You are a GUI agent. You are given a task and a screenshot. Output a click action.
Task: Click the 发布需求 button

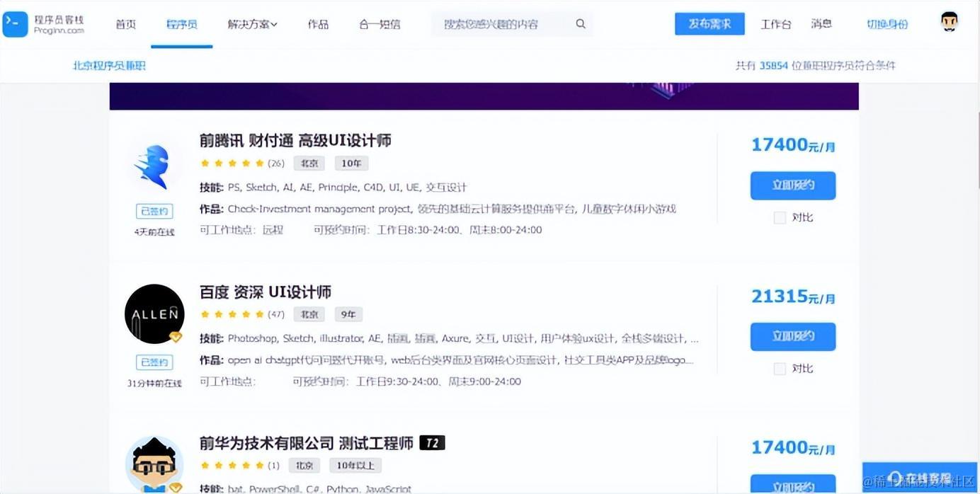[710, 24]
